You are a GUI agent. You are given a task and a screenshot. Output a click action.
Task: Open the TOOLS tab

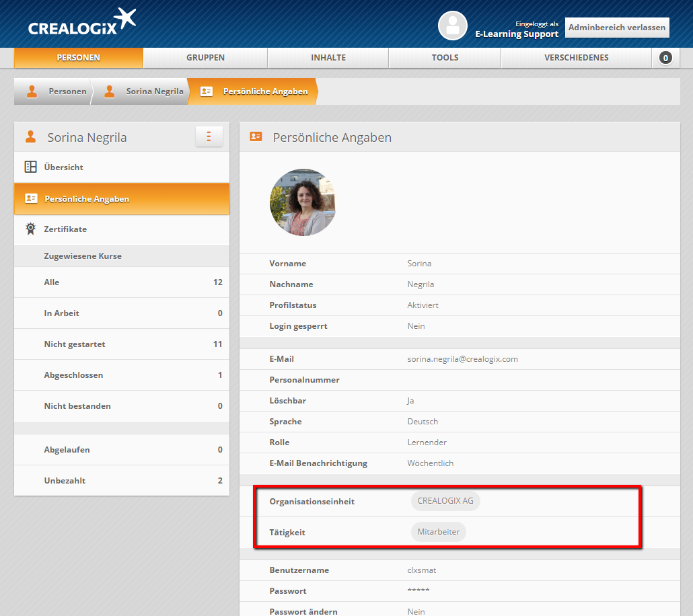[x=445, y=58]
